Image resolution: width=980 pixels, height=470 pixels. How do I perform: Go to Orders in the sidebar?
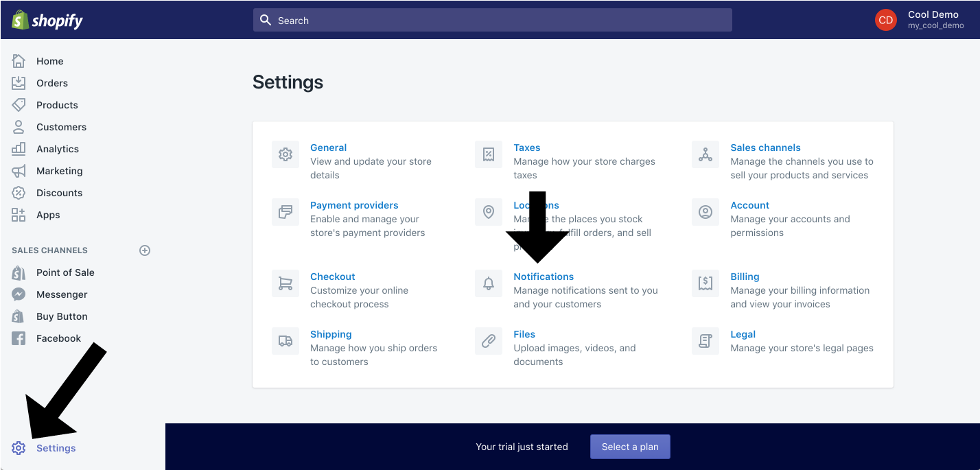pos(52,83)
